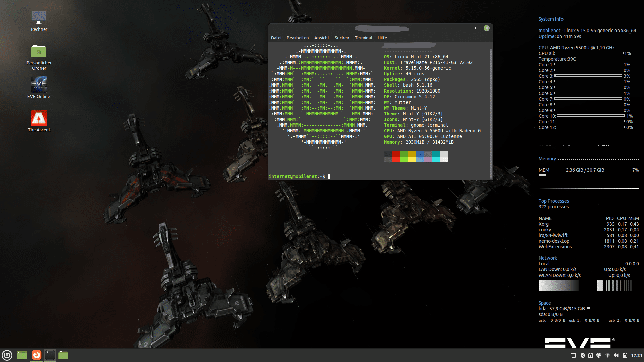This screenshot has width=644, height=362.
Task: Open the sound volume applet
Action: (616, 355)
